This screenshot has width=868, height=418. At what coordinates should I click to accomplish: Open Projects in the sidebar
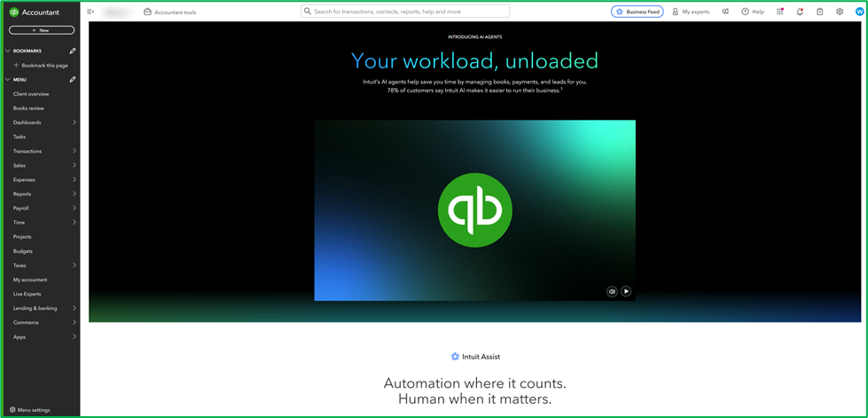point(22,237)
